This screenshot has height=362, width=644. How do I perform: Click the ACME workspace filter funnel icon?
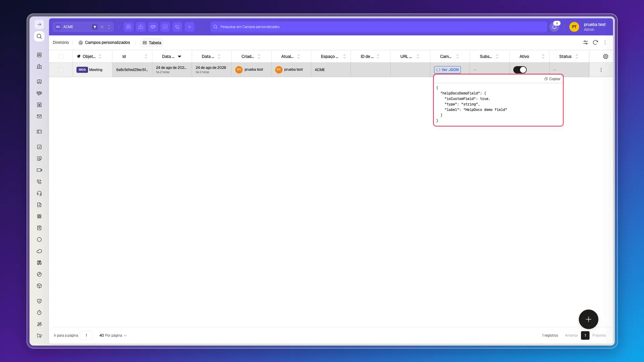pyautogui.click(x=95, y=27)
